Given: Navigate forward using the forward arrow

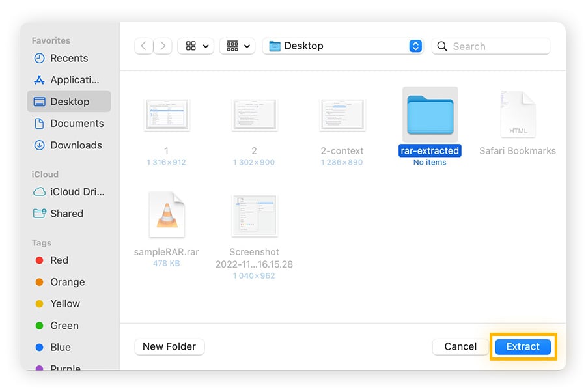Looking at the screenshot, I should tap(162, 46).
